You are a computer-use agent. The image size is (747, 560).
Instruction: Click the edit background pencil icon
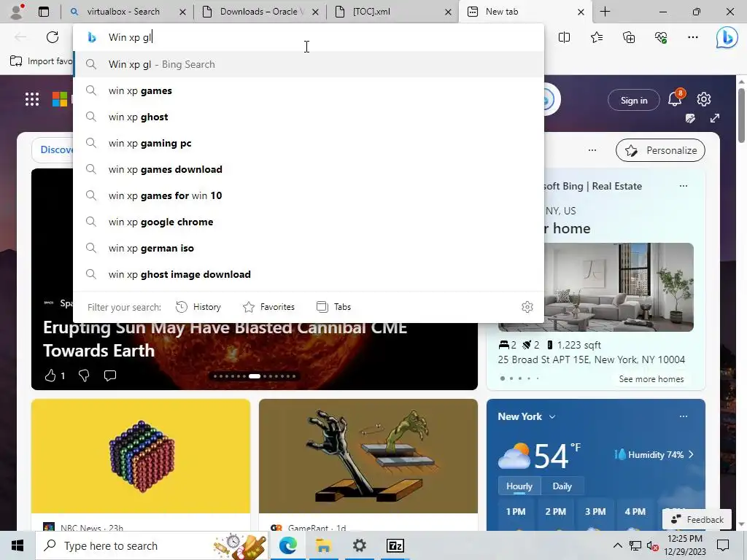click(690, 118)
